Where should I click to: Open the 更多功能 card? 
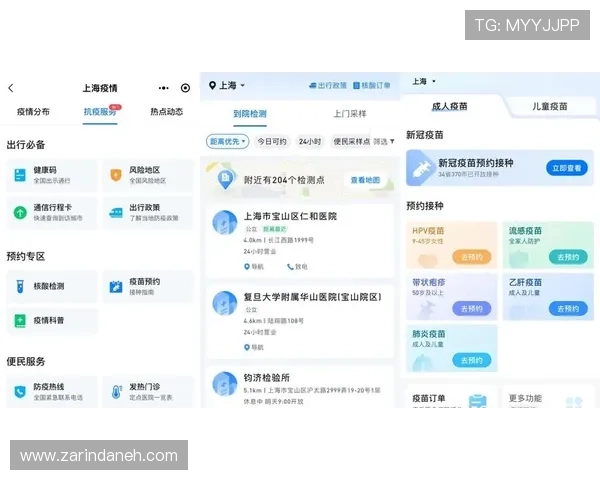coord(548,397)
